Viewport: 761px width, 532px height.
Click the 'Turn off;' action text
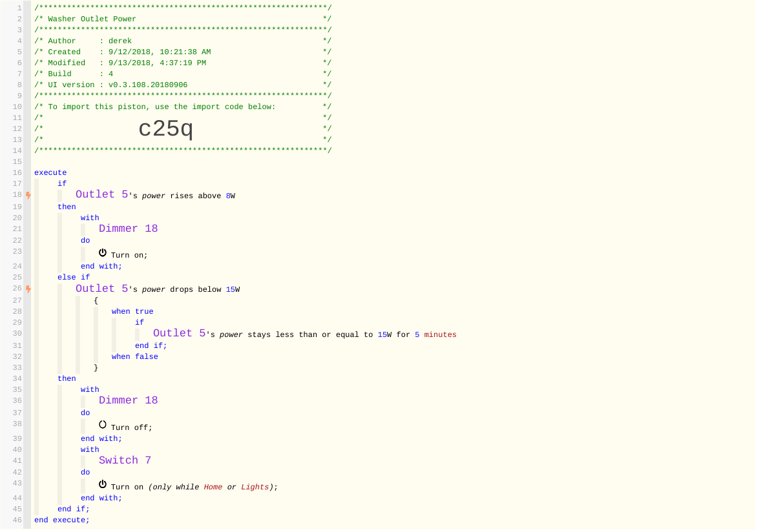point(132,428)
